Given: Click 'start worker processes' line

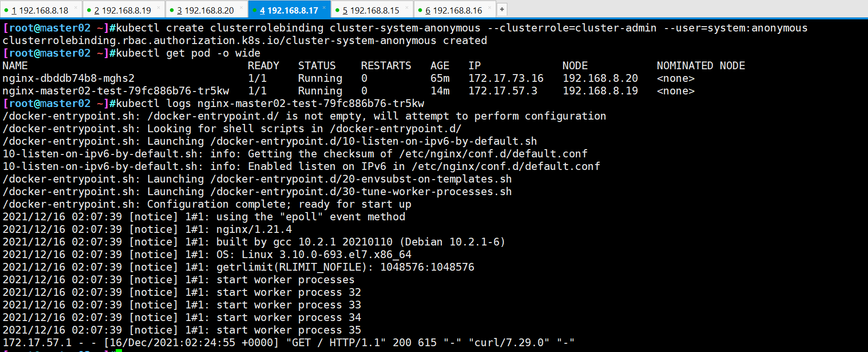Looking at the screenshot, I should (x=179, y=280).
